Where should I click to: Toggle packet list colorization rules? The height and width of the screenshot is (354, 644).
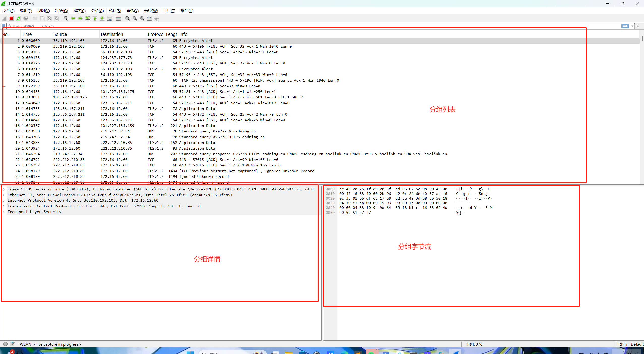coord(118,18)
